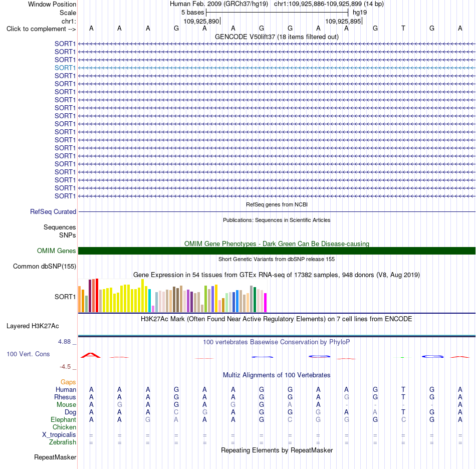Click the 'Mouse' alignment row label
The height and width of the screenshot is (469, 476).
pos(66,405)
